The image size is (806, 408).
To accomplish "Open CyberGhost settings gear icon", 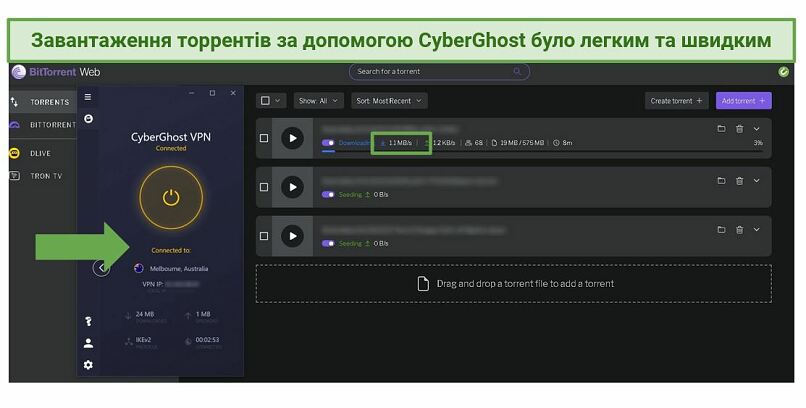I will [x=88, y=365].
